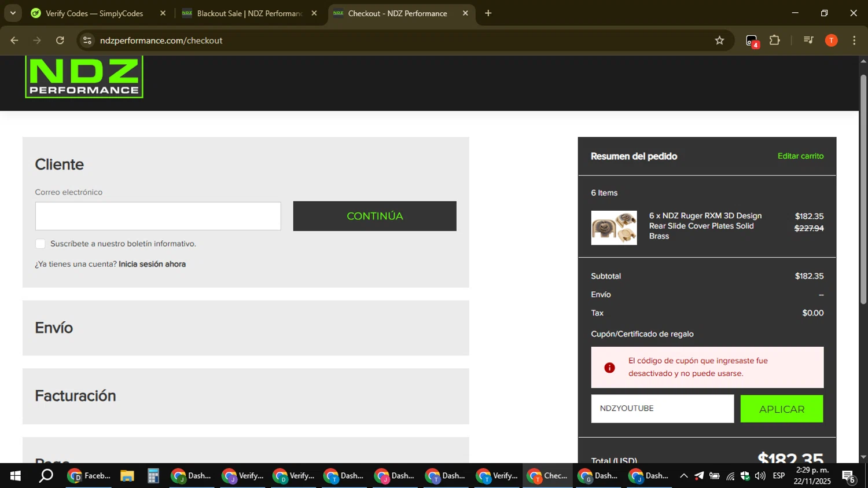Click the Envío section heading
Image resolution: width=868 pixels, height=488 pixels.
click(x=54, y=328)
